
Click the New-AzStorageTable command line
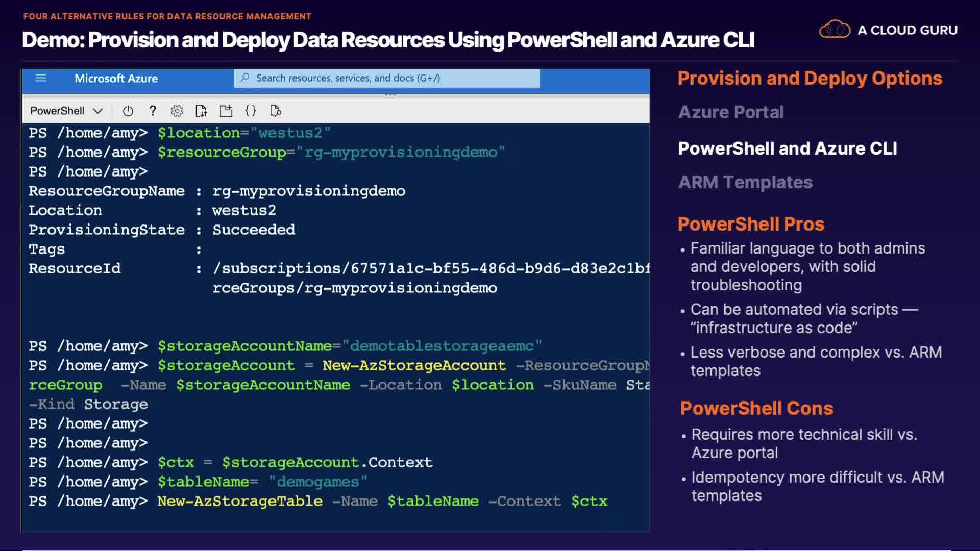[317, 501]
